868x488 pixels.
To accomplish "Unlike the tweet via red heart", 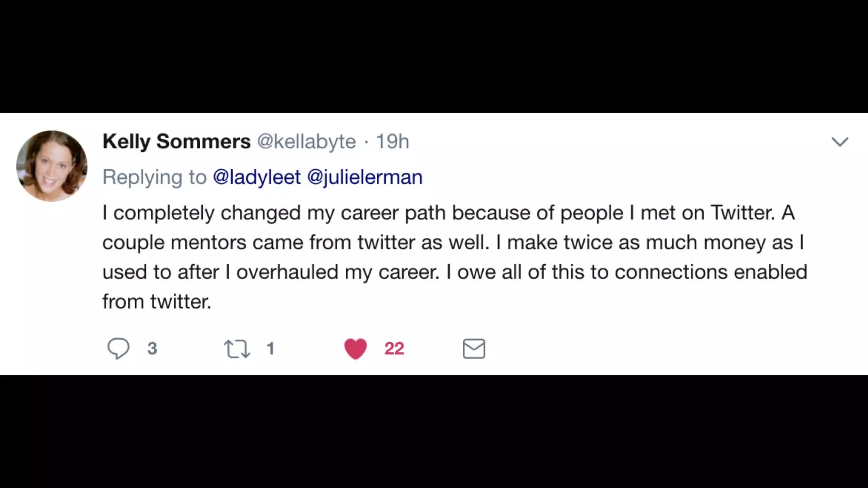I will pos(355,349).
